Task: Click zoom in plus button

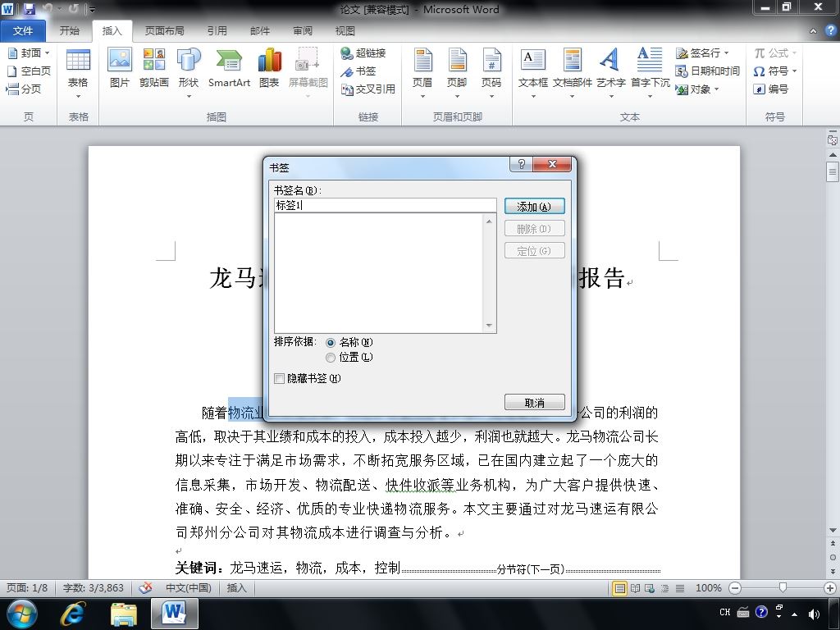Action: pyautogui.click(x=830, y=588)
